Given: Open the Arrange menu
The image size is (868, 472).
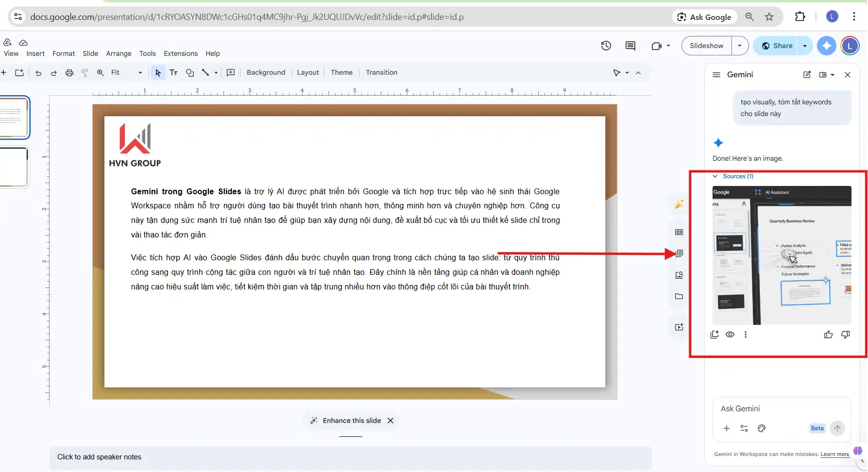Looking at the screenshot, I should coord(119,53).
